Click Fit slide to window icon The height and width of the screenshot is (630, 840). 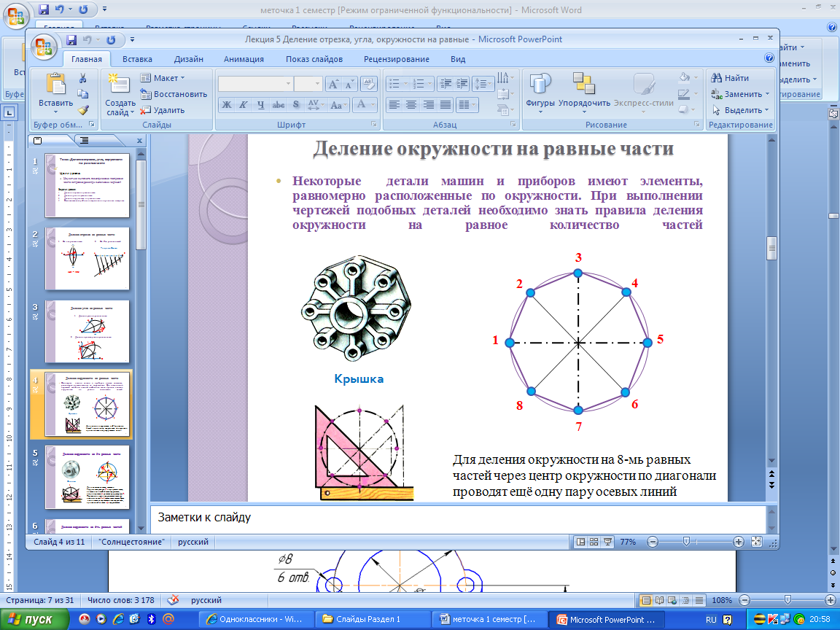756,542
